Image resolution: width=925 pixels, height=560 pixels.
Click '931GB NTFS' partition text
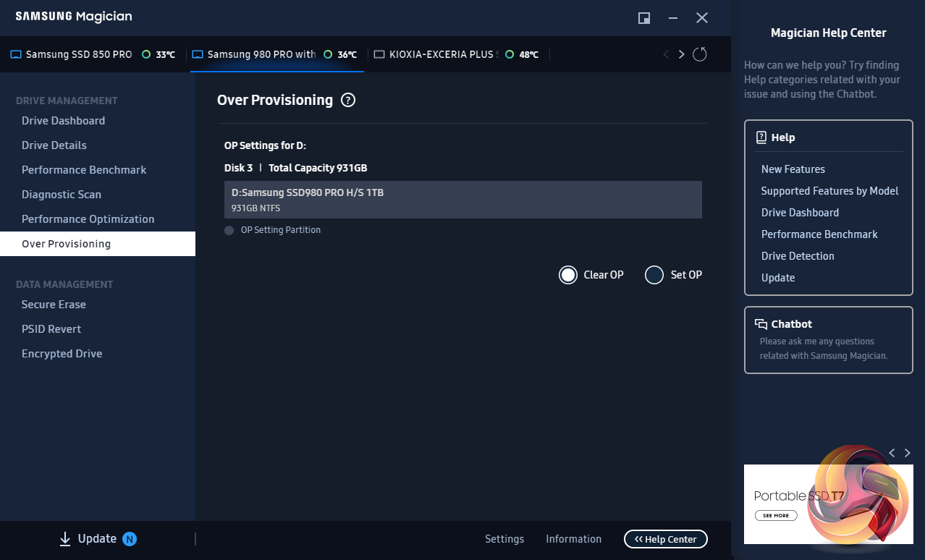[255, 208]
